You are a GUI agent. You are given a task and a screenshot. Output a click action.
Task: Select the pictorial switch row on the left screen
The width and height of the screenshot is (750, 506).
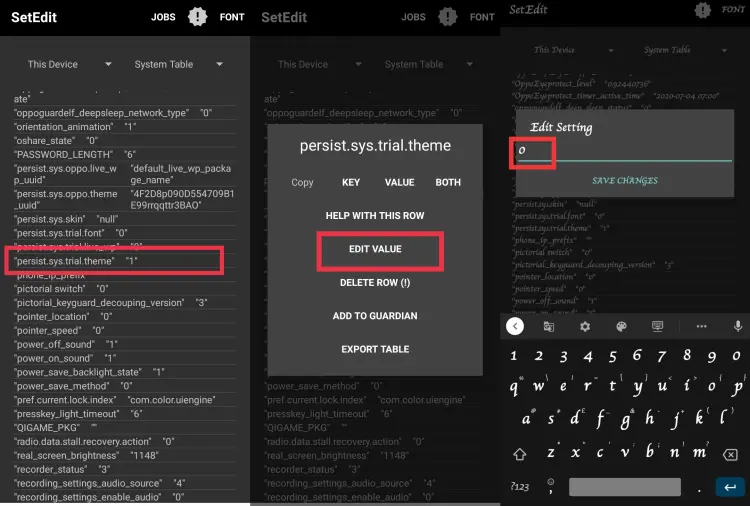click(124, 289)
